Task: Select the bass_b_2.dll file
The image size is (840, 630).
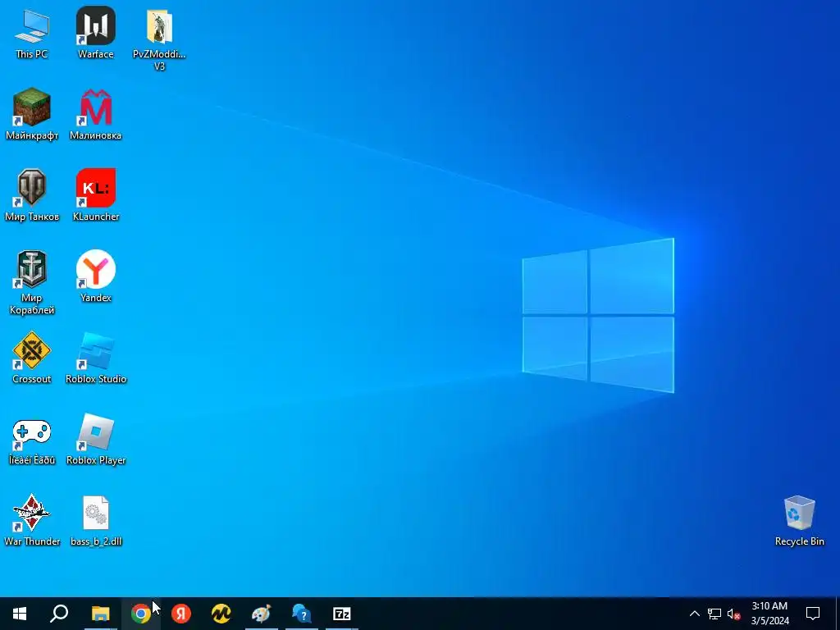Action: click(95, 521)
